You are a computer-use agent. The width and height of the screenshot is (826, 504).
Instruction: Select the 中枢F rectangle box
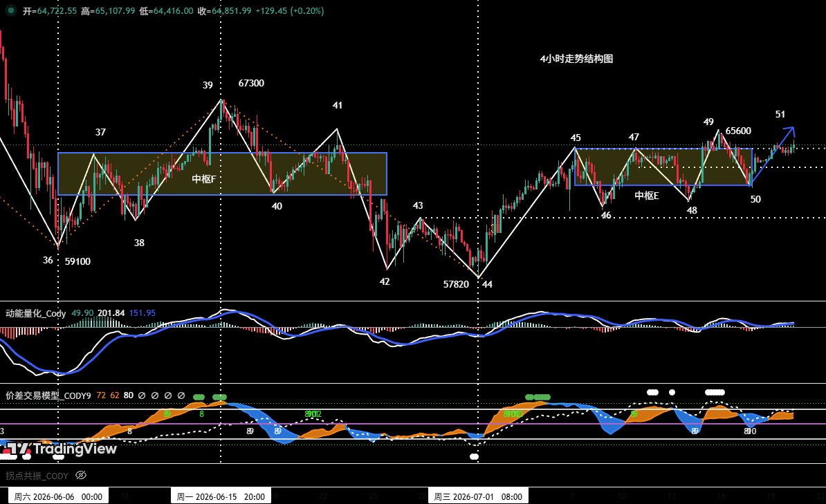222,174
